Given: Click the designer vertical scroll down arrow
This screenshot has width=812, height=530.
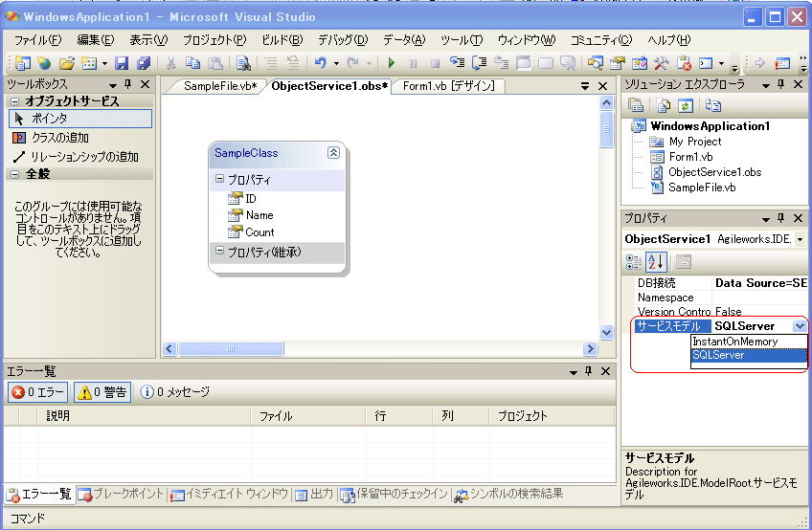Looking at the screenshot, I should (x=606, y=332).
